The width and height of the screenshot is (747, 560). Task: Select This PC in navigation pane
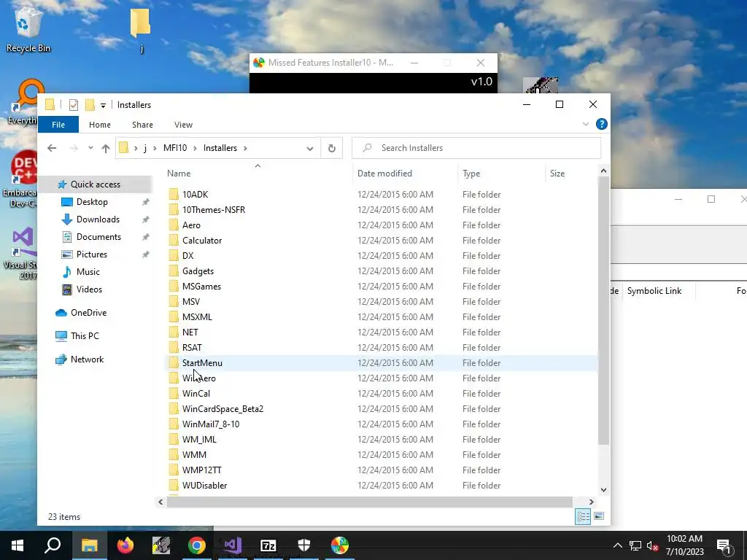click(x=85, y=336)
